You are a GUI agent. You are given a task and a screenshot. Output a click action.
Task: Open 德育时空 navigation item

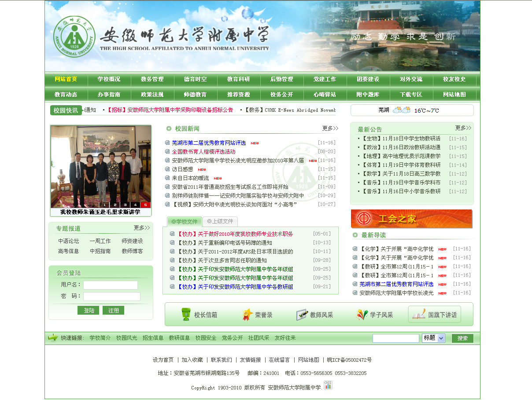coord(195,79)
